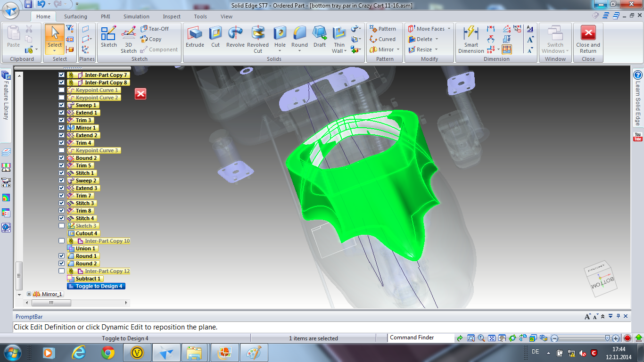
Task: Click the Fit view icon in status bar
Action: point(492,338)
